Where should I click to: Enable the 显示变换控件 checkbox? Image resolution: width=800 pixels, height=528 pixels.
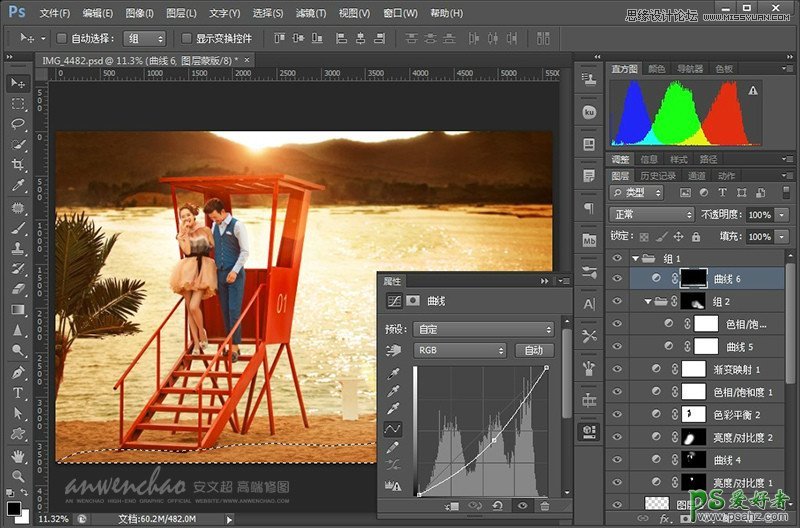[x=186, y=38]
